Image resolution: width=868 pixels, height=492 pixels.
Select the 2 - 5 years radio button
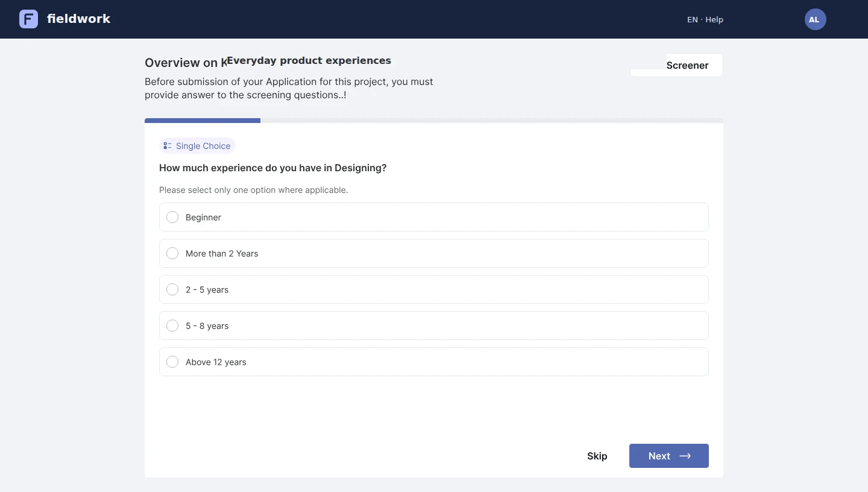tap(172, 289)
